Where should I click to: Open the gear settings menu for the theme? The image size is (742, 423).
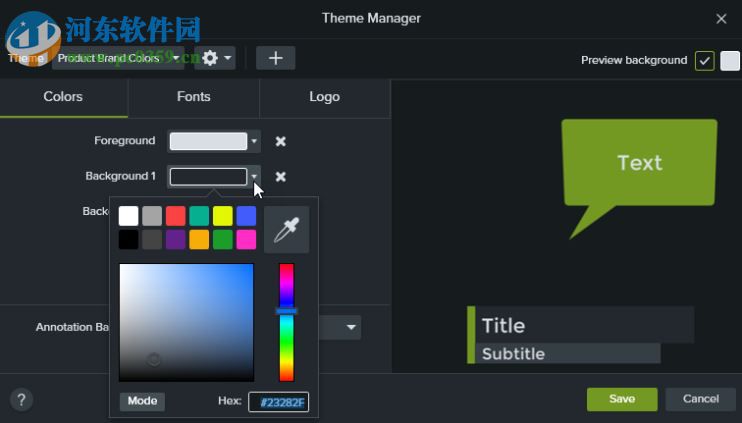click(215, 58)
